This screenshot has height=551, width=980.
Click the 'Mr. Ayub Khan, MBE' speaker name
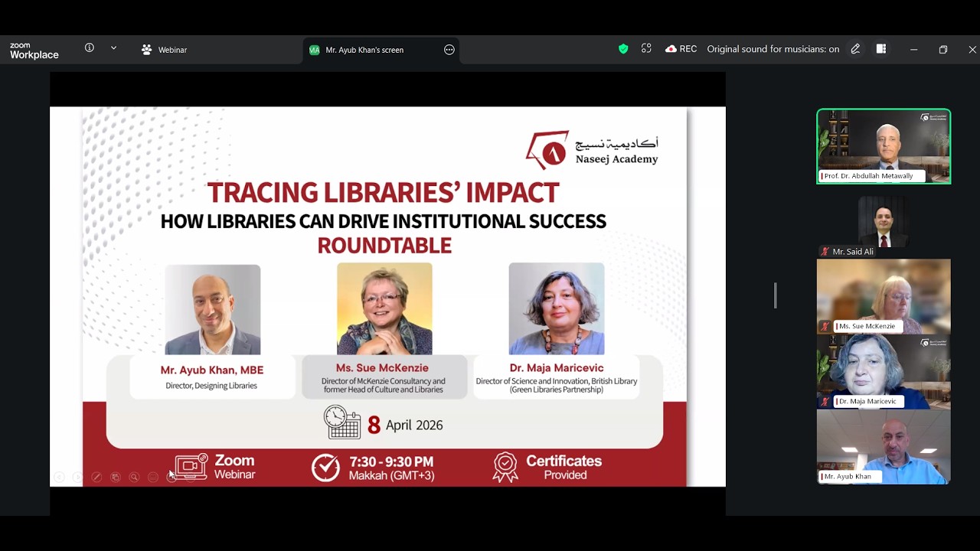[212, 370]
